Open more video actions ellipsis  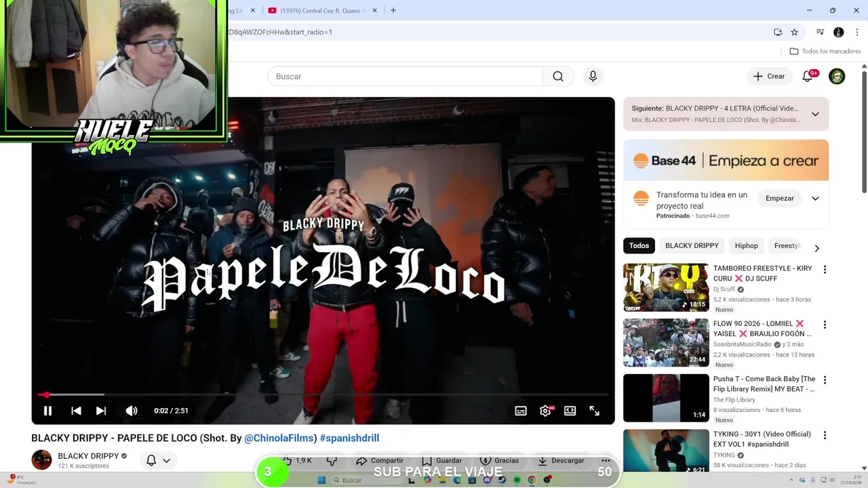[606, 460]
